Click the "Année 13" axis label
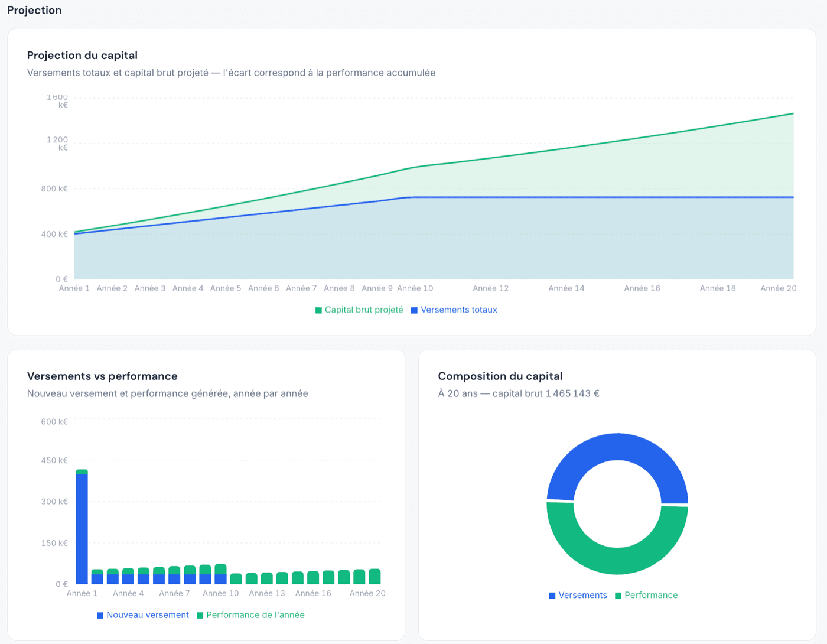 [x=267, y=593]
